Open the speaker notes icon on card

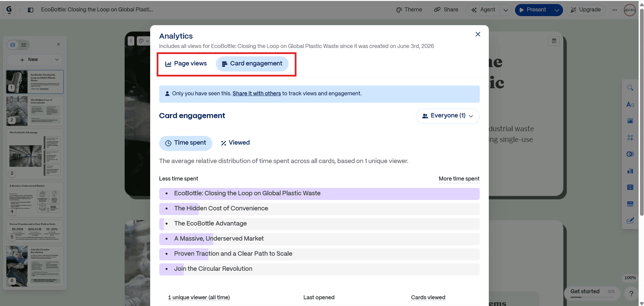(x=554, y=41)
